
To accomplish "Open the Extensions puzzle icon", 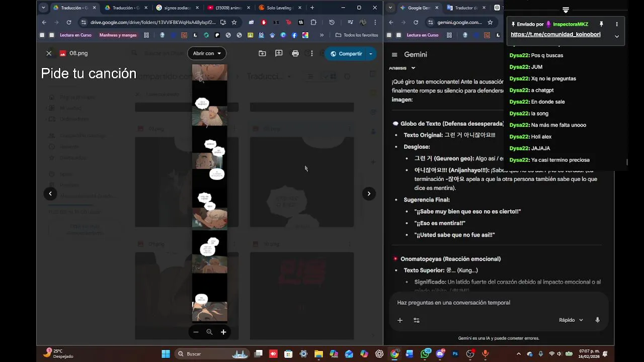I will tap(313, 22).
